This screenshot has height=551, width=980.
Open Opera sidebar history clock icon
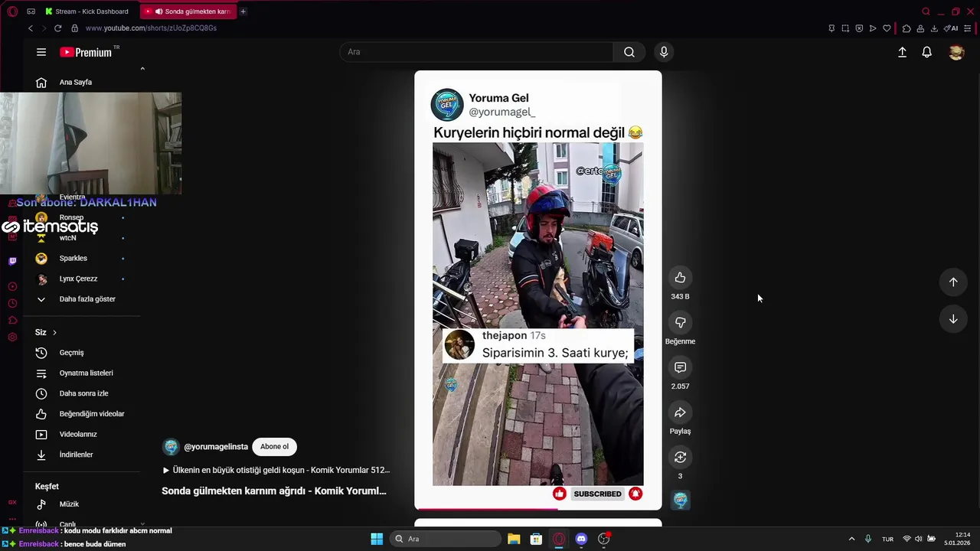[12, 304]
